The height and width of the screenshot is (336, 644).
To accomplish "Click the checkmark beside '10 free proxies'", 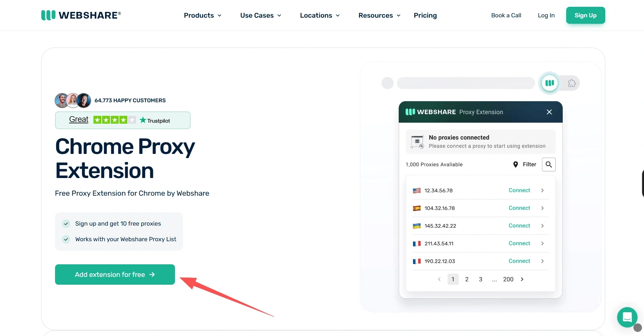I will click(66, 224).
